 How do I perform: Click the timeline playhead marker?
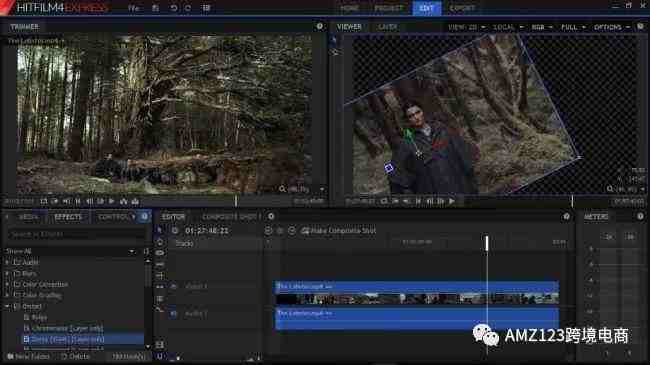coord(487,243)
